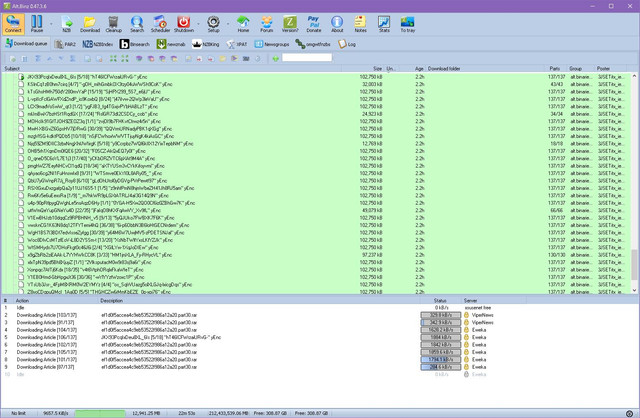Image resolution: width=640 pixels, height=418 pixels.
Task: Click the '32,003 kB' size cell
Action: point(372,84)
